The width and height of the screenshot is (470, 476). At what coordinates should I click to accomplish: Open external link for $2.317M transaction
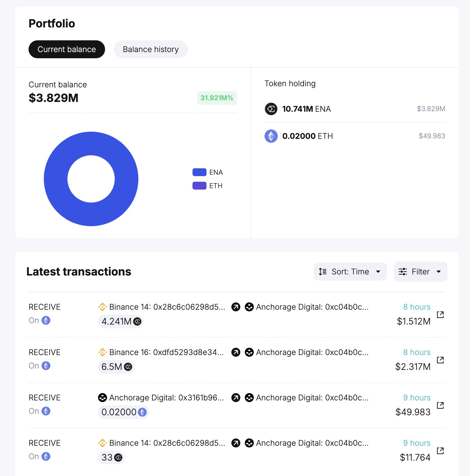[440, 360]
